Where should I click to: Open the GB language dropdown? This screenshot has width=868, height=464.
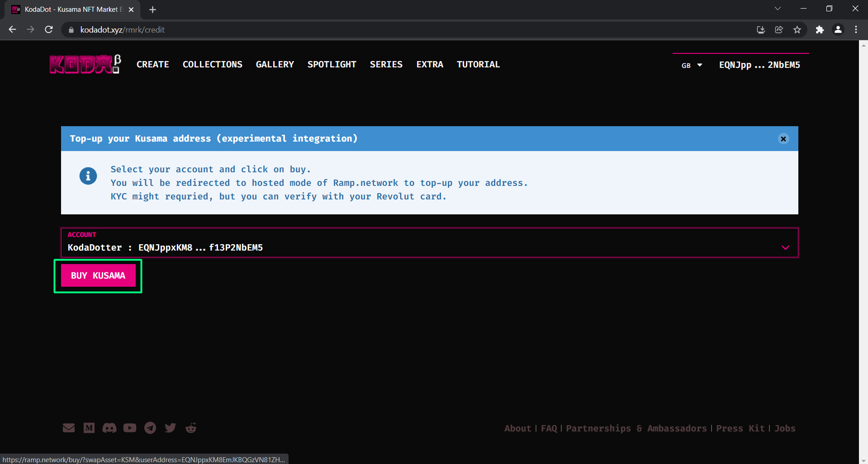click(692, 65)
